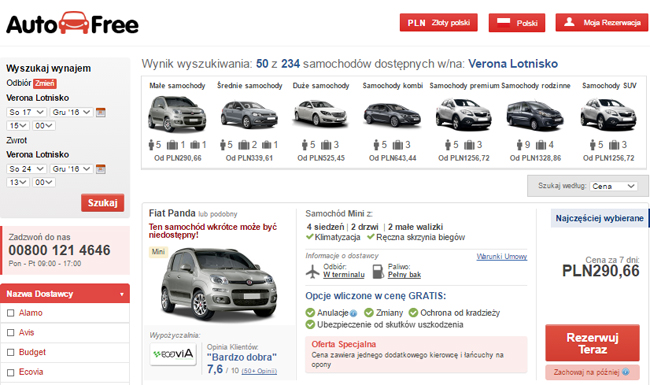Click W terminalu pickup link

coord(344,275)
